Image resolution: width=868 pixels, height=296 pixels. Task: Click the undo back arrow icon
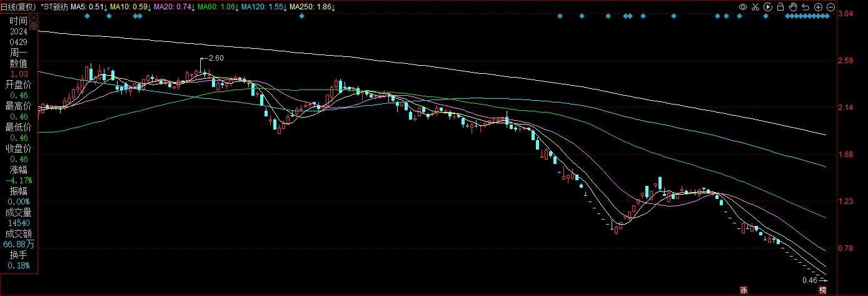point(805,7)
